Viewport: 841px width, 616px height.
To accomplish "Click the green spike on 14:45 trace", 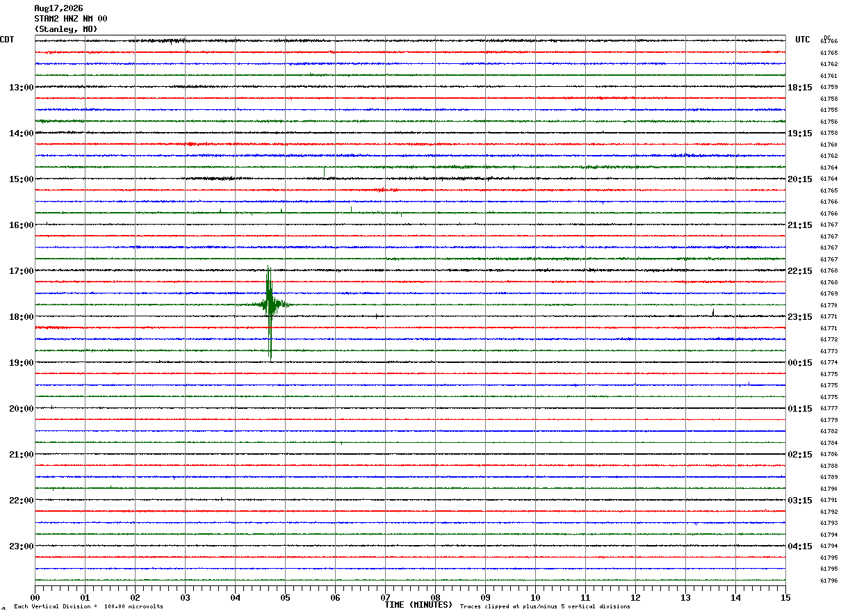I will 324,171.
